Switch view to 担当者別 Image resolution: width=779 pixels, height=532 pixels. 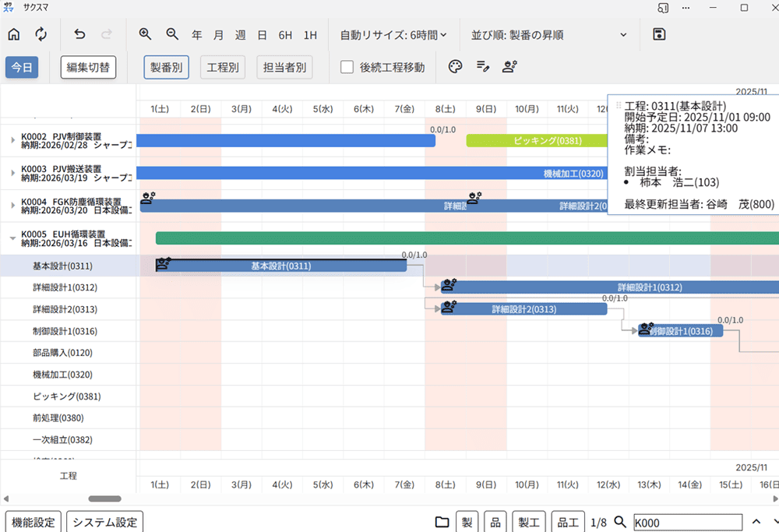click(284, 67)
